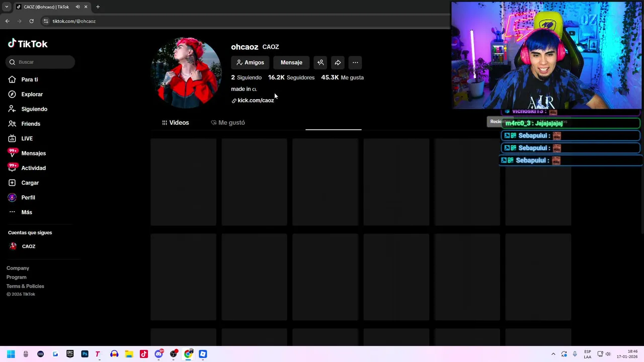
Task: Open the volume speaker control
Action: [x=608, y=354]
